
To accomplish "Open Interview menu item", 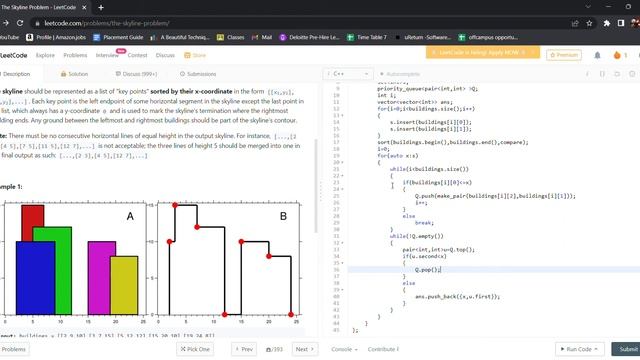I will 107,55.
